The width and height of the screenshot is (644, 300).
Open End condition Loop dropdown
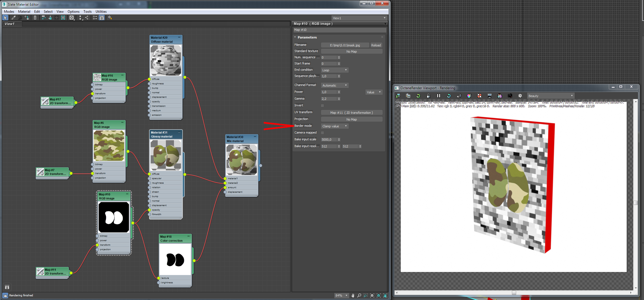(x=335, y=70)
